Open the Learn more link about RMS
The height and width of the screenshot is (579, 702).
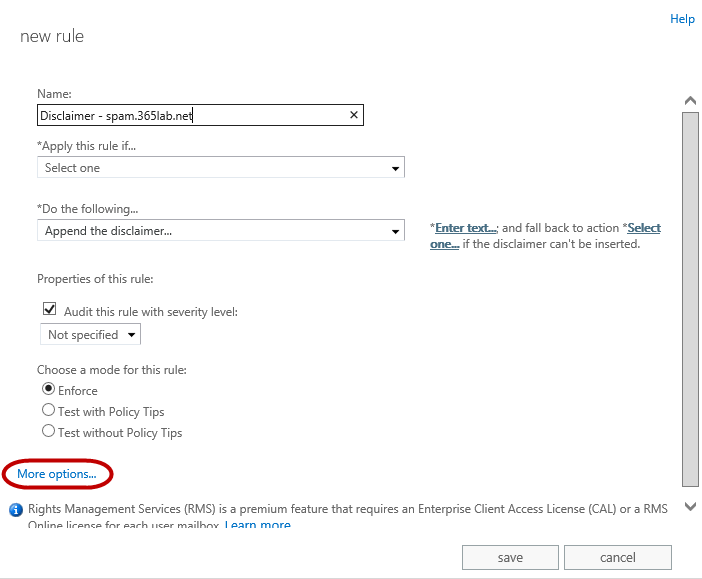257,525
